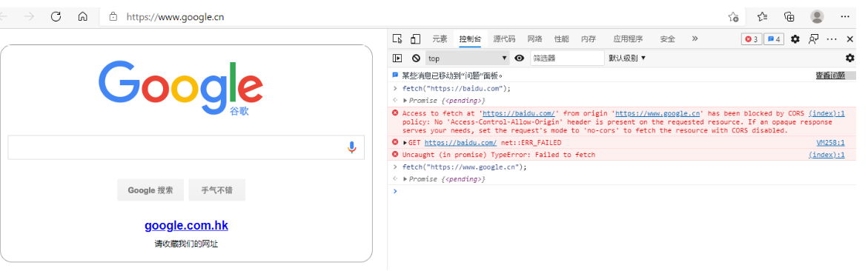Show more DevTools tabs with chevron
868x271 pixels.
pyautogui.click(x=695, y=39)
